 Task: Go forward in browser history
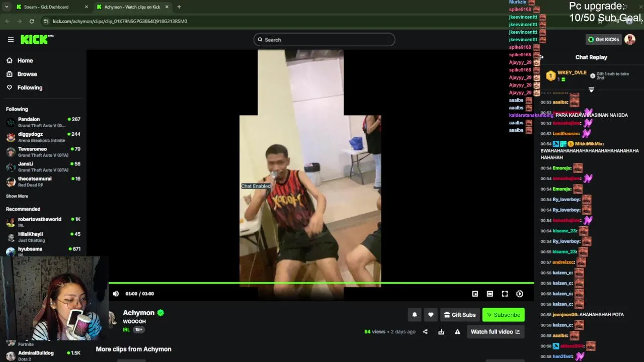point(19,21)
